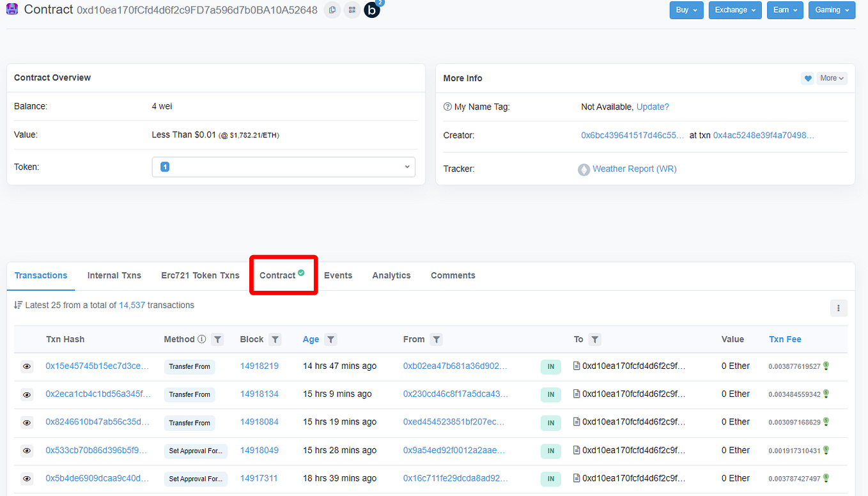Click the 'Update?' link for My Name Tag
Viewport: 868px width, 496px height.
(653, 106)
